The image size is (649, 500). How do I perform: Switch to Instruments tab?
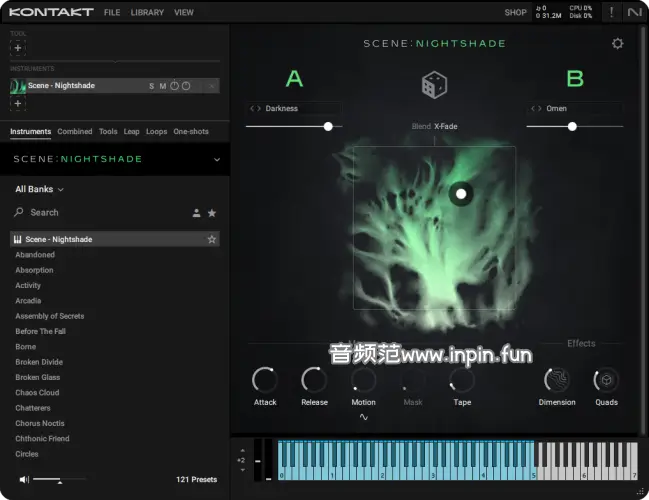click(x=30, y=132)
